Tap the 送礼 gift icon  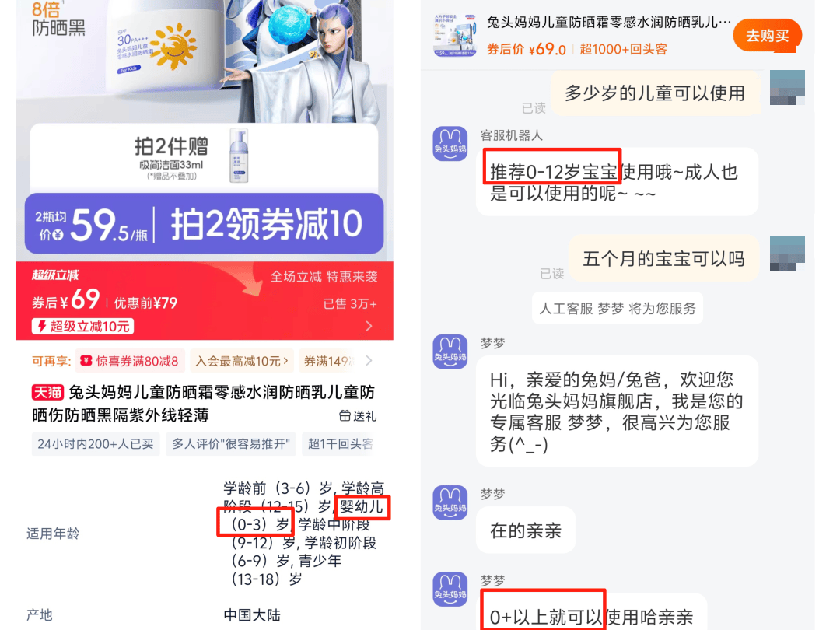click(x=345, y=415)
